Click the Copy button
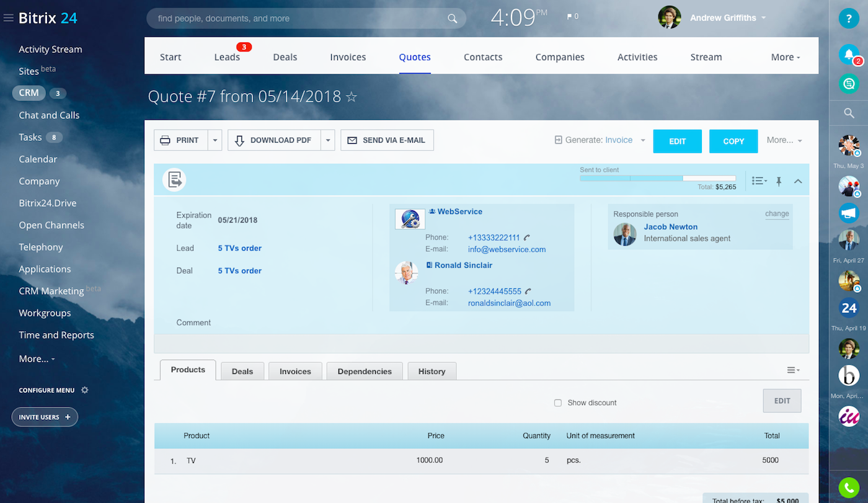The width and height of the screenshot is (868, 503). (x=733, y=141)
